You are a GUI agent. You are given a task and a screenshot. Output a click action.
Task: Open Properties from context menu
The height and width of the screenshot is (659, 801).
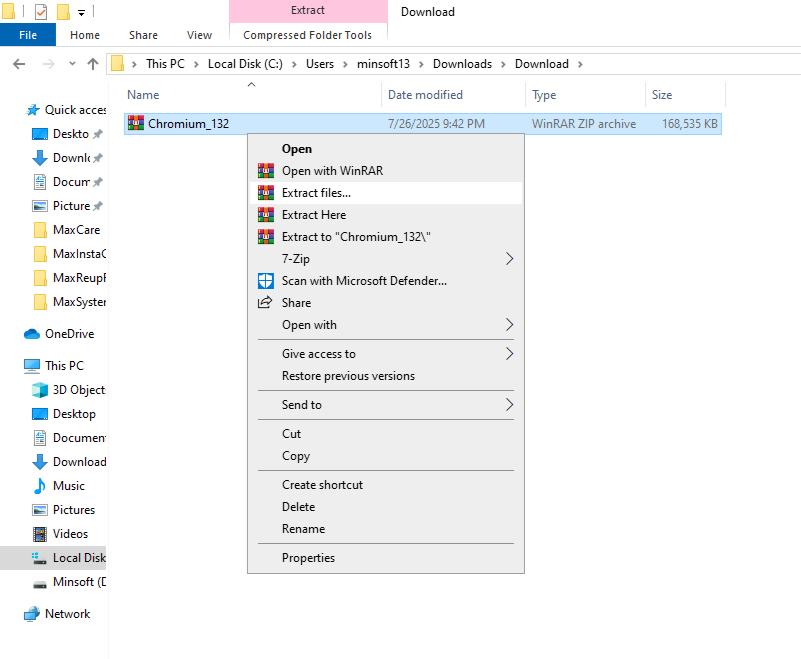pos(386,558)
